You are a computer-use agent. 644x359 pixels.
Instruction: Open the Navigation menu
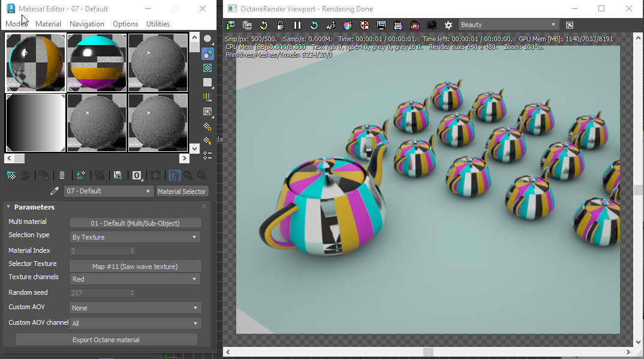coord(87,24)
